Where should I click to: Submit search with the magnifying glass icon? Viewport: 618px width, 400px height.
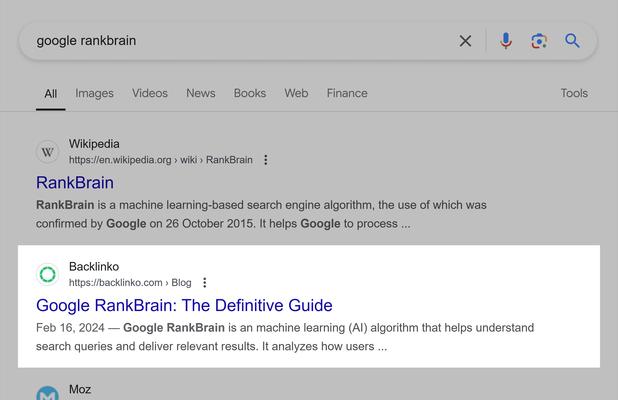[x=572, y=41]
